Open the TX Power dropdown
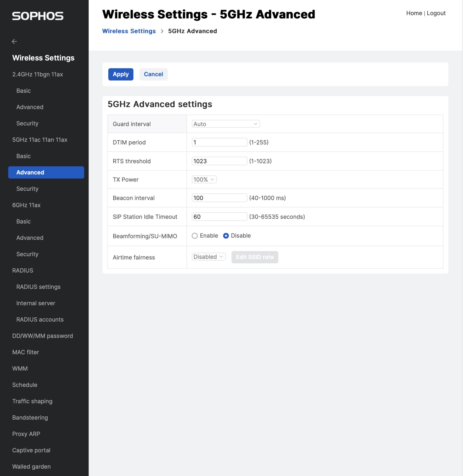 (204, 179)
